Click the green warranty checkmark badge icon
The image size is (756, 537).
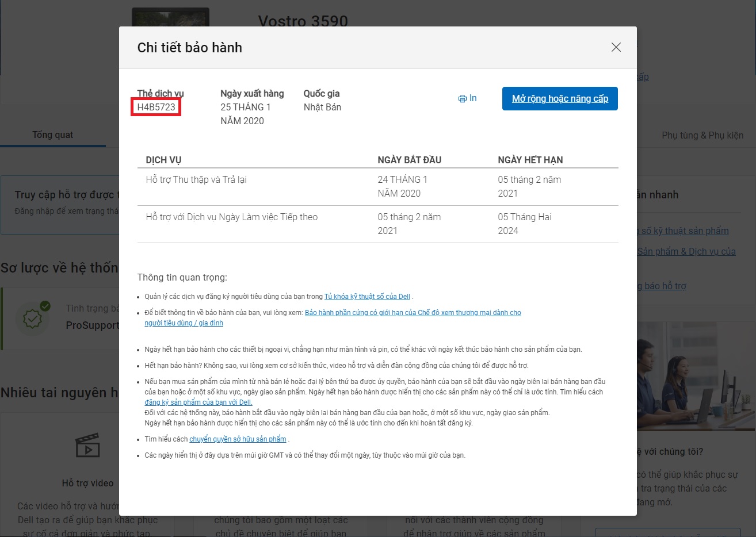point(33,317)
